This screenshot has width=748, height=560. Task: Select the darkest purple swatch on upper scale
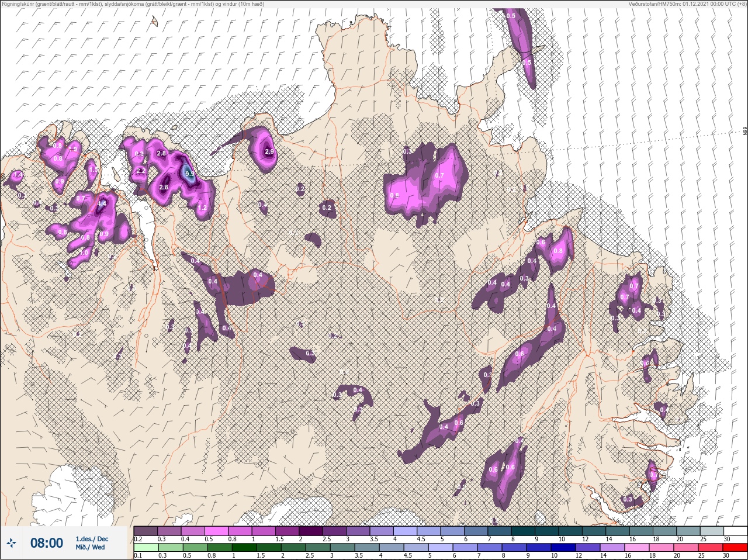coord(311,531)
